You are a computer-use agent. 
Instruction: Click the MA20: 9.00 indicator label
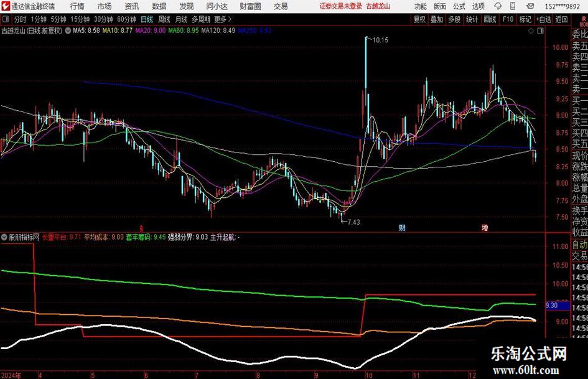coord(151,30)
